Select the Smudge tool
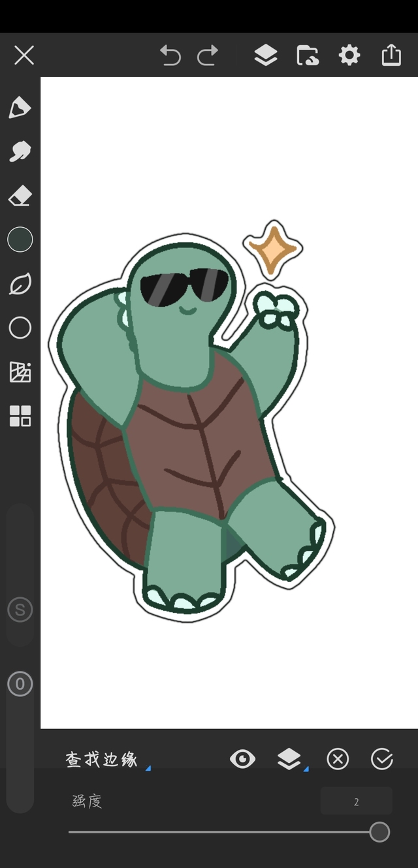The image size is (418, 868). pos(20,151)
